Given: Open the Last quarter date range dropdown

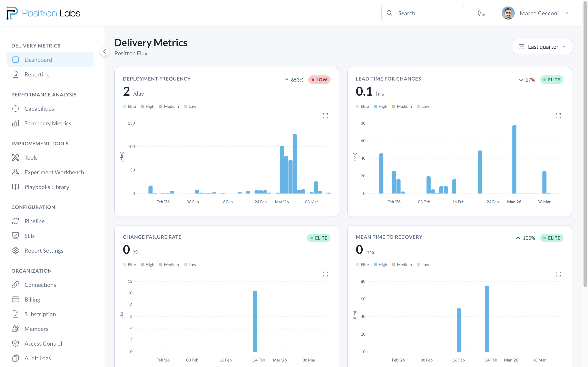Looking at the screenshot, I should pyautogui.click(x=542, y=47).
